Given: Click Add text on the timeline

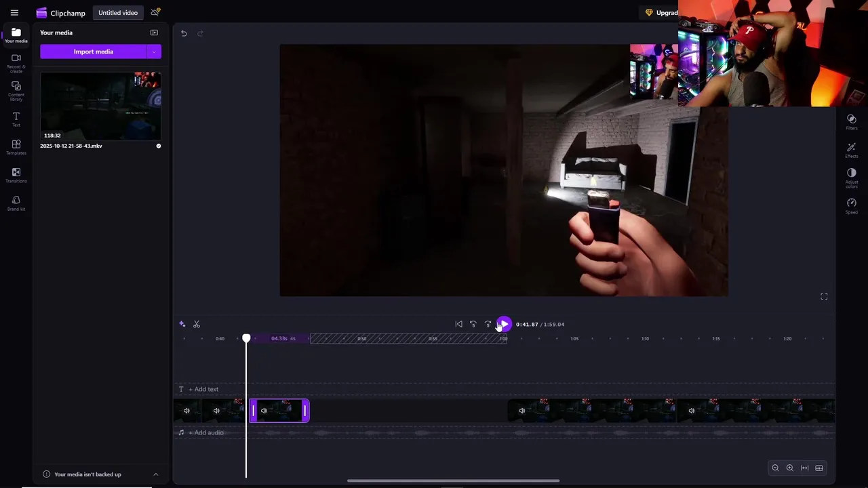Looking at the screenshot, I should tap(203, 389).
